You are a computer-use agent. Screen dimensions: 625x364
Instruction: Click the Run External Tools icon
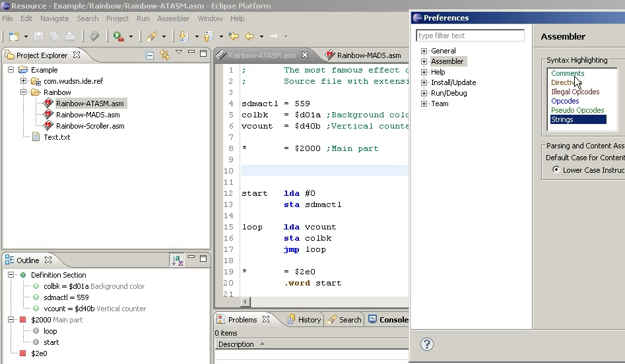(x=118, y=37)
